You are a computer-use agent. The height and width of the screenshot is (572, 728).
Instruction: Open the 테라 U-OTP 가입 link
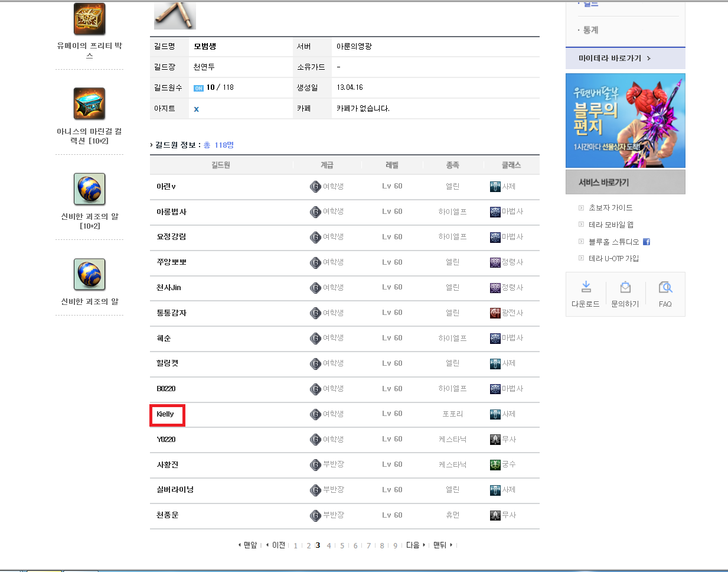613,259
